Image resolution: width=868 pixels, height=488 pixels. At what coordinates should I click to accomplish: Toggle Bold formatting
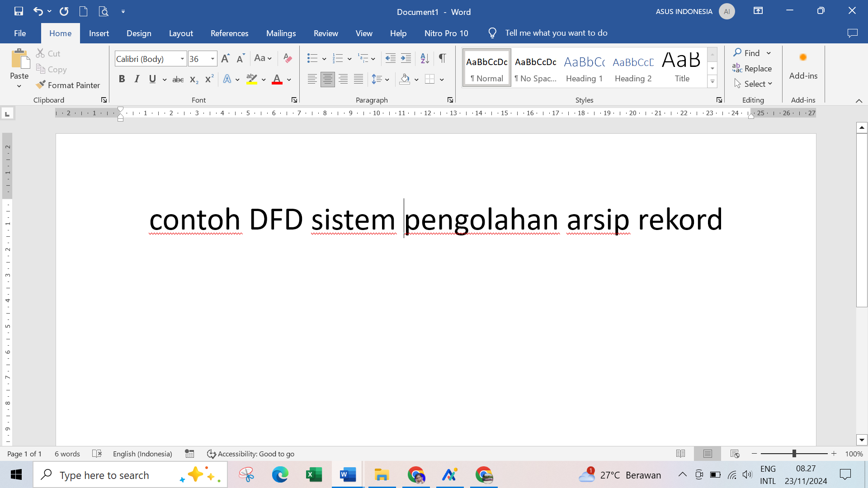coord(122,79)
